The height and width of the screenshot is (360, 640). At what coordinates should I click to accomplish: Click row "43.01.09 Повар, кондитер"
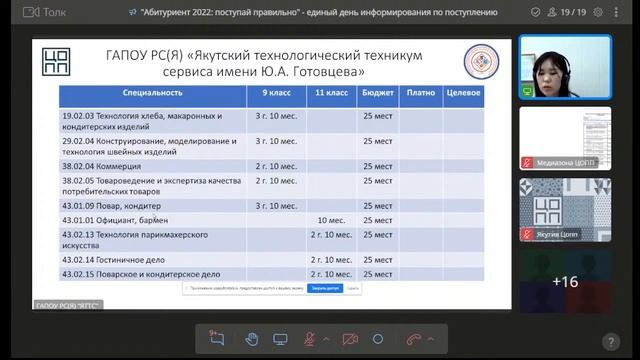[x=271, y=206]
